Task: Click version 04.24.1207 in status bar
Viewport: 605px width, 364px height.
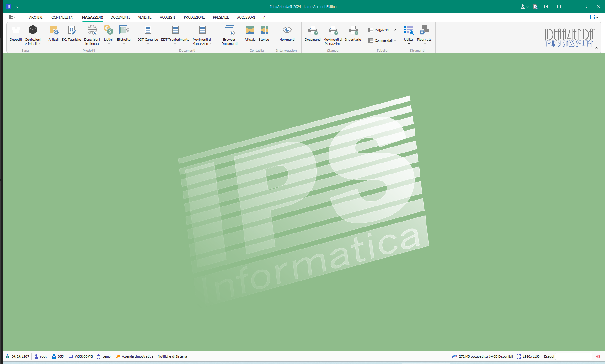Action: coord(17,356)
